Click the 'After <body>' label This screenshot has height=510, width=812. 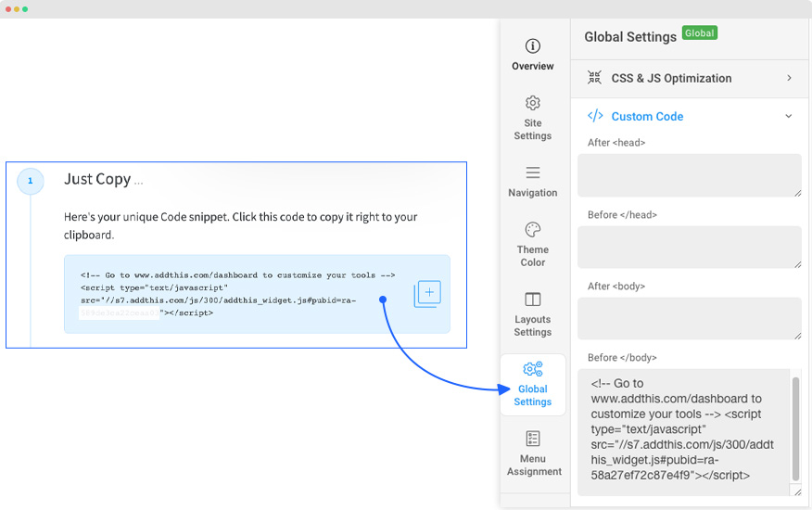click(x=616, y=287)
